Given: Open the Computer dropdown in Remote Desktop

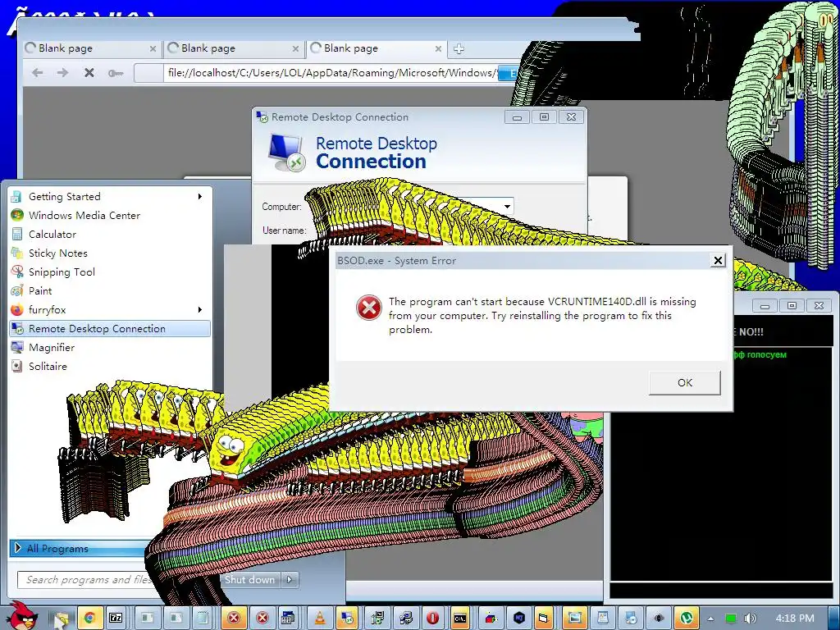Looking at the screenshot, I should point(507,206).
